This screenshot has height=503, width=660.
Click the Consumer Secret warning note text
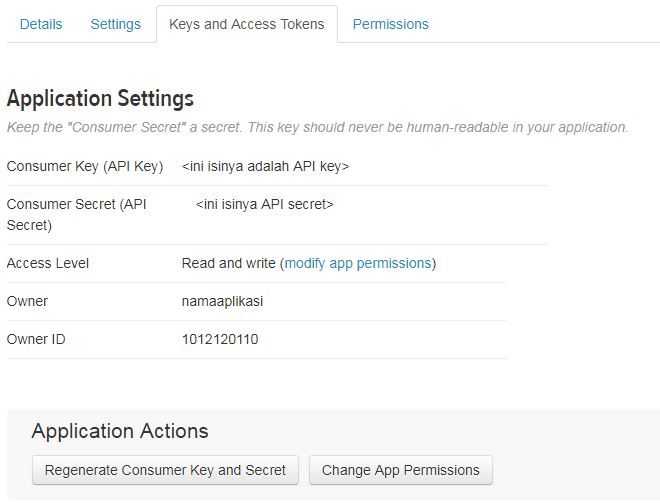pyautogui.click(x=318, y=127)
